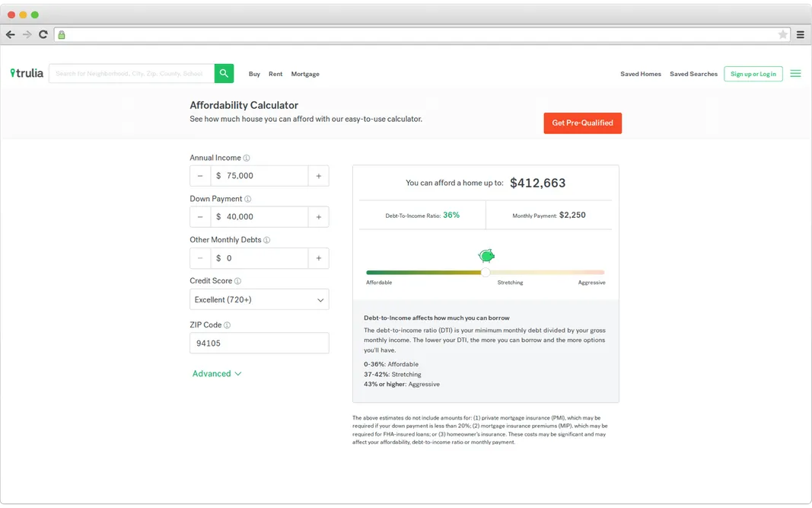
Task: Decrease Down Payment with minus button
Action: pos(200,216)
